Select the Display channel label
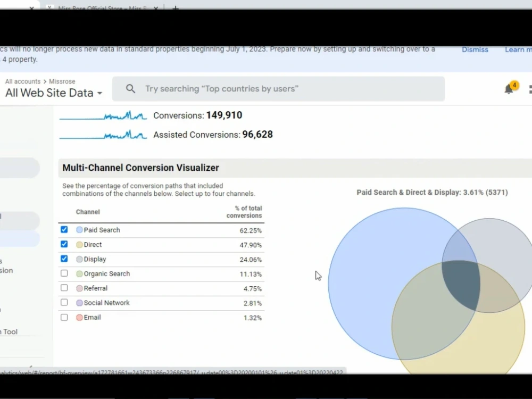532x399 pixels. pyautogui.click(x=95, y=259)
